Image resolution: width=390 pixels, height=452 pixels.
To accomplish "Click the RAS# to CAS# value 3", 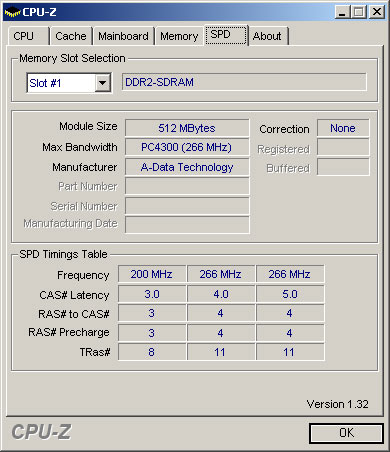I will 152,313.
